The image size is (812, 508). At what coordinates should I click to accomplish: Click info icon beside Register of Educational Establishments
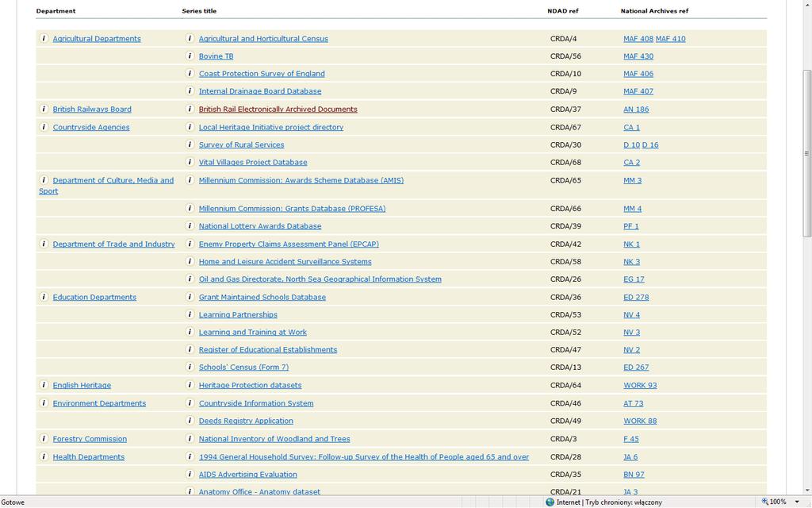[190, 349]
